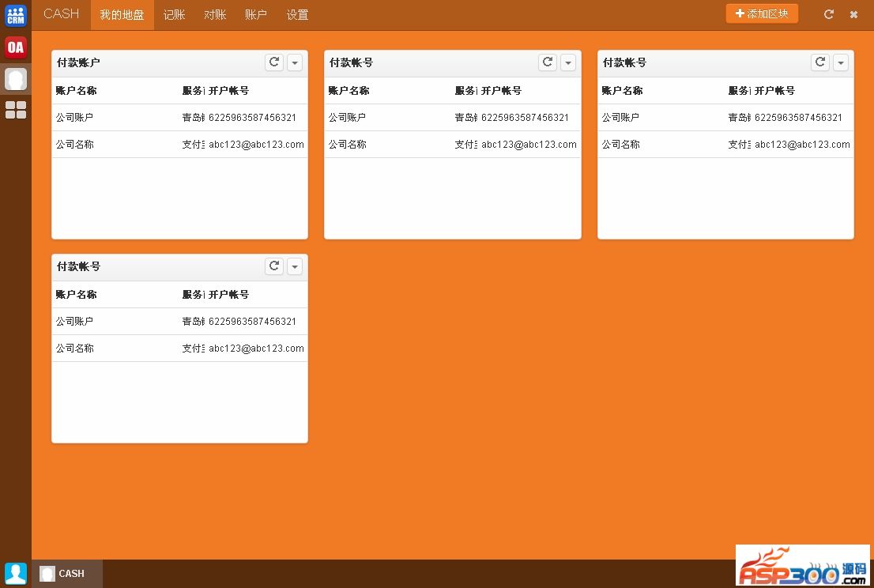This screenshot has width=874, height=588.
Task: Open the 设置 tab
Action: pos(297,15)
